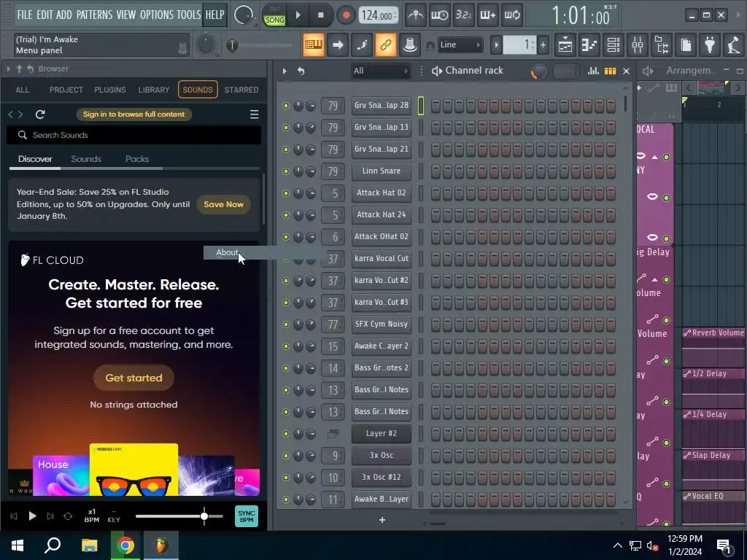The width and height of the screenshot is (747, 560).
Task: Select the About menu entry
Action: (x=227, y=253)
